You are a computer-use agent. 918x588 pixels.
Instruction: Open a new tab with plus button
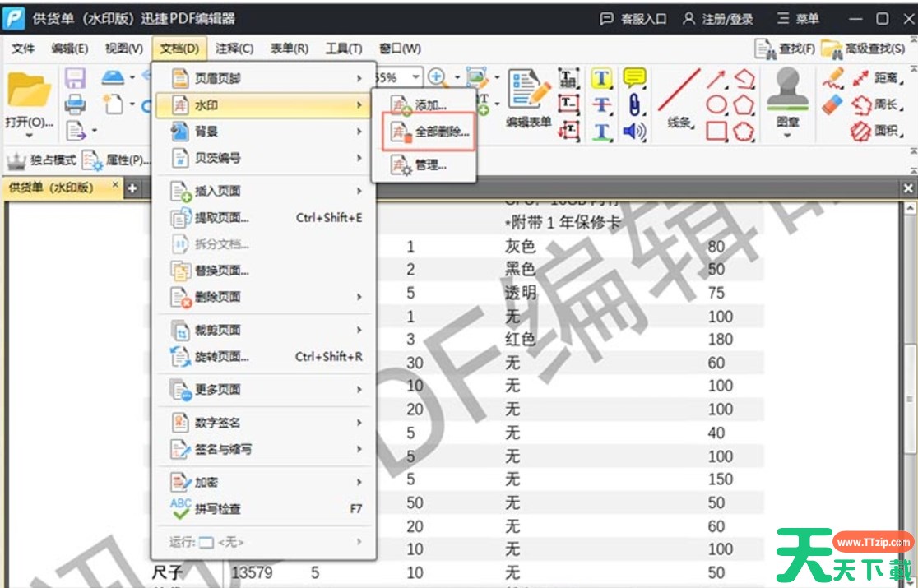tap(132, 188)
